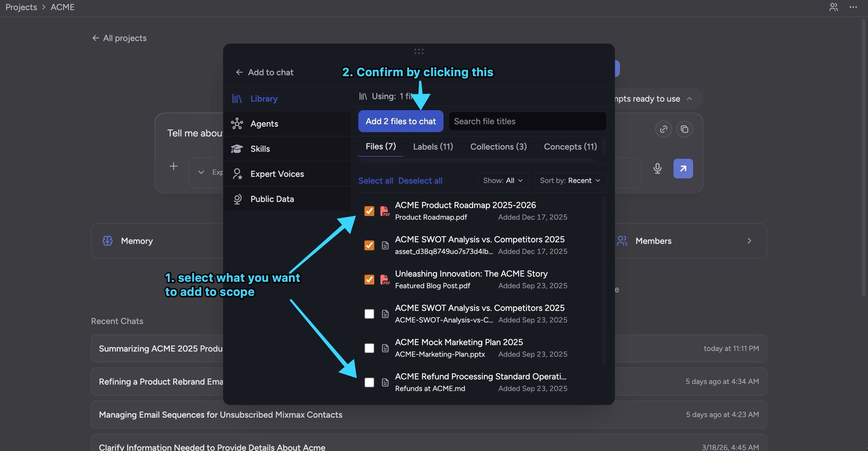Switch to the Concepts (11) tab
The width and height of the screenshot is (868, 451).
pyautogui.click(x=570, y=147)
